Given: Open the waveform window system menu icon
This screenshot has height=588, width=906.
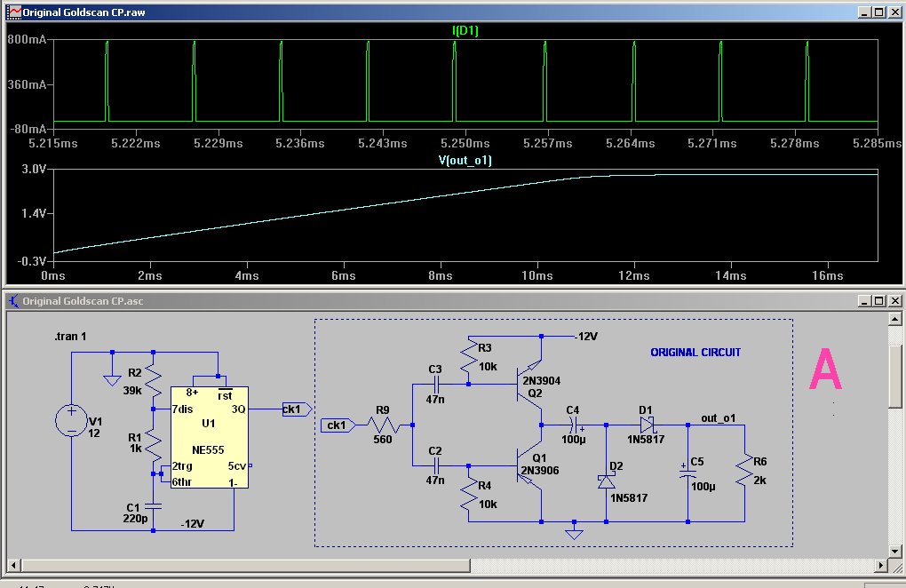Looking at the screenshot, I should click(x=12, y=12).
